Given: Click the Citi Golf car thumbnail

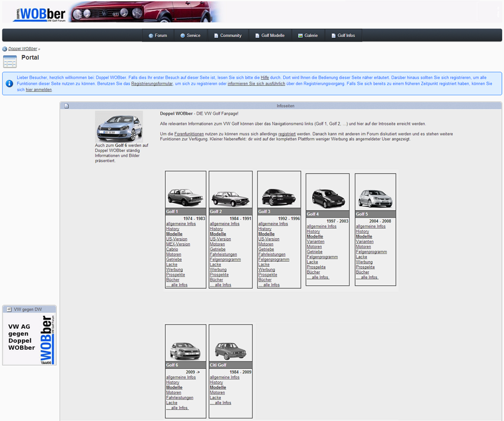Looking at the screenshot, I should tap(231, 351).
